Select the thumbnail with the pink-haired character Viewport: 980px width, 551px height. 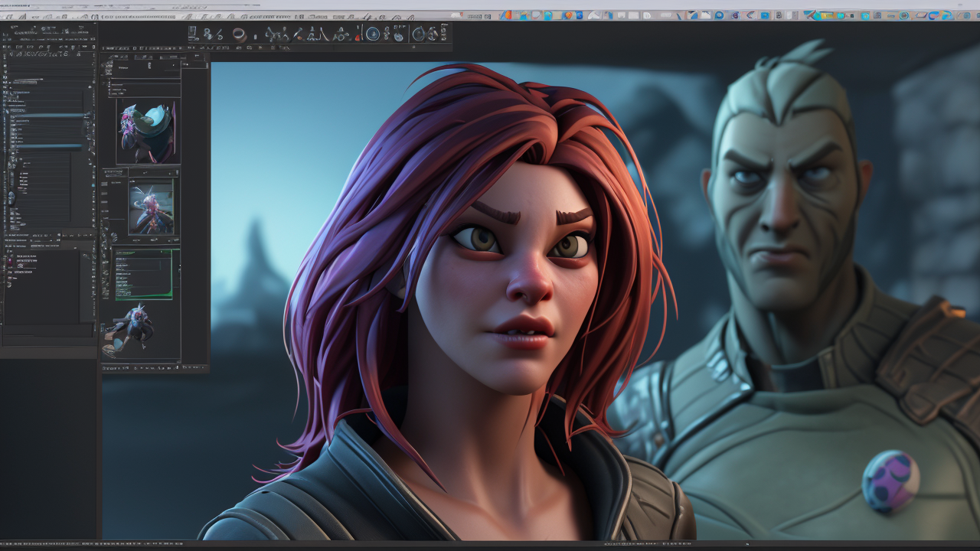point(151,207)
